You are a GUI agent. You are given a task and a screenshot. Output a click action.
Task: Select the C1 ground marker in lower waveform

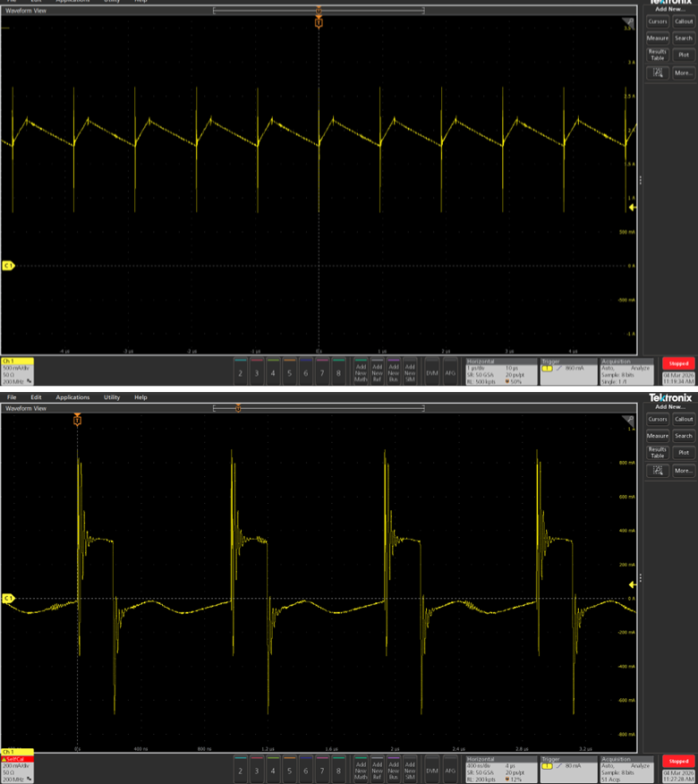click(8, 598)
